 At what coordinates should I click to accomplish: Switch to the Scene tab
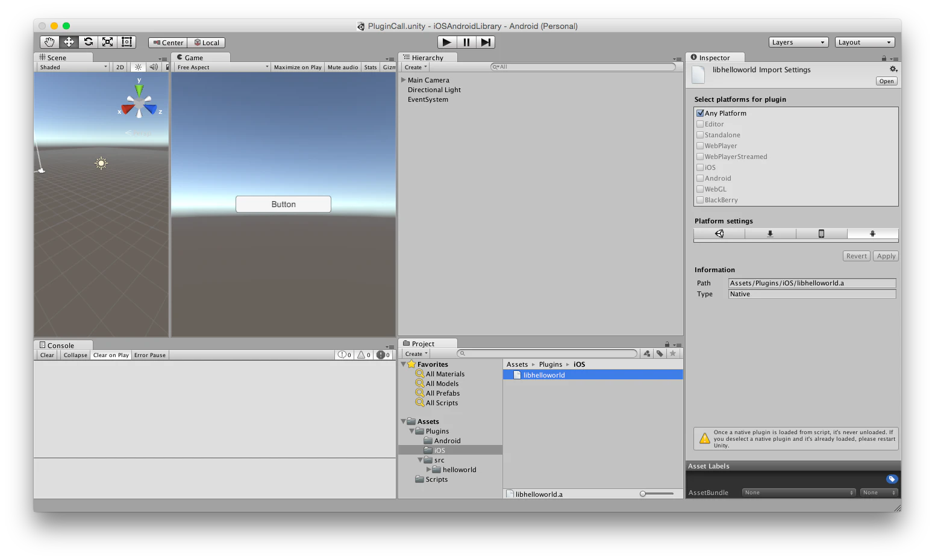(63, 57)
